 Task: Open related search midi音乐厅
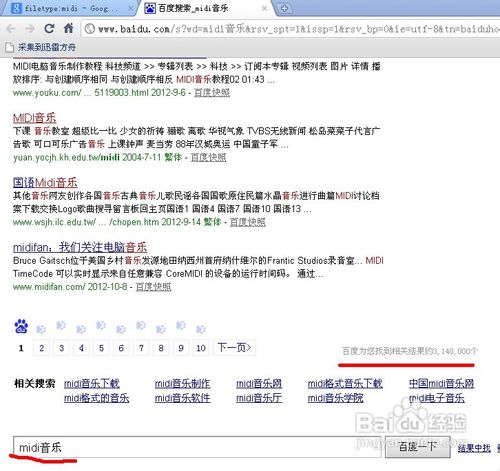point(259,398)
